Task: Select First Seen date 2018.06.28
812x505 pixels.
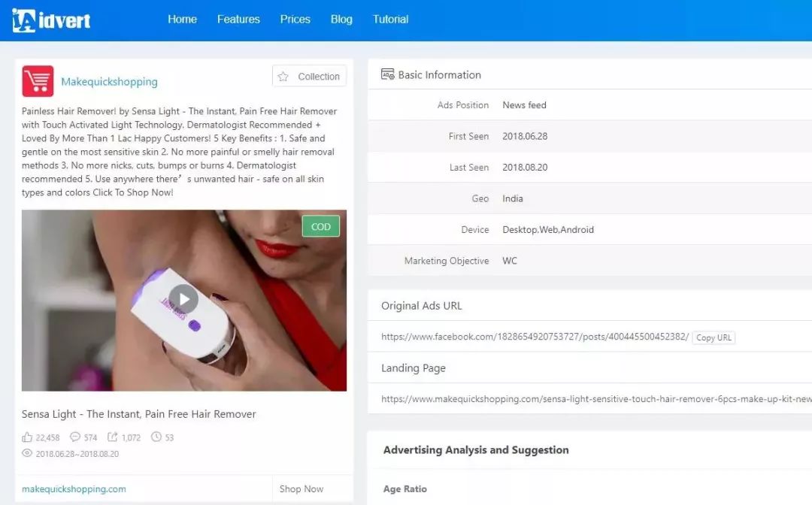Action: [525, 136]
